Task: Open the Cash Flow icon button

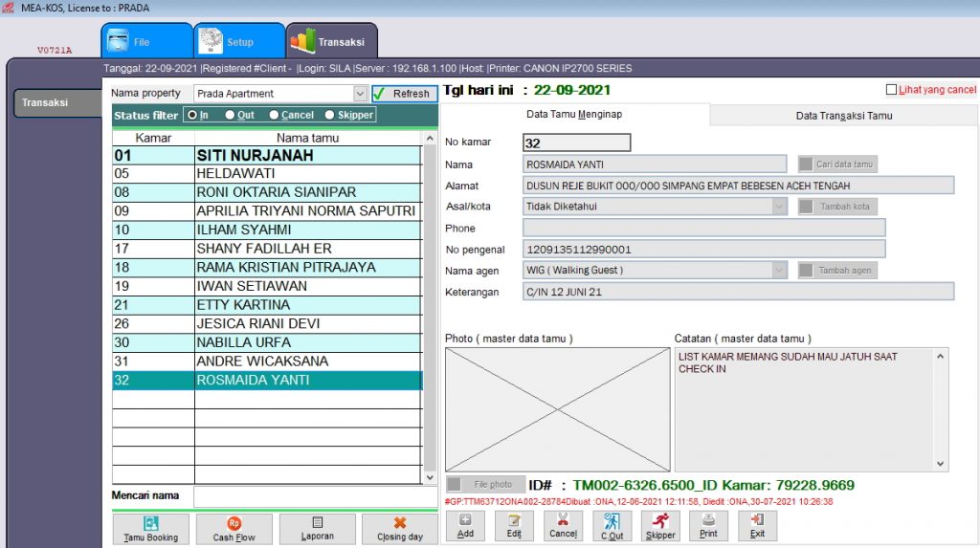Action: tap(234, 529)
